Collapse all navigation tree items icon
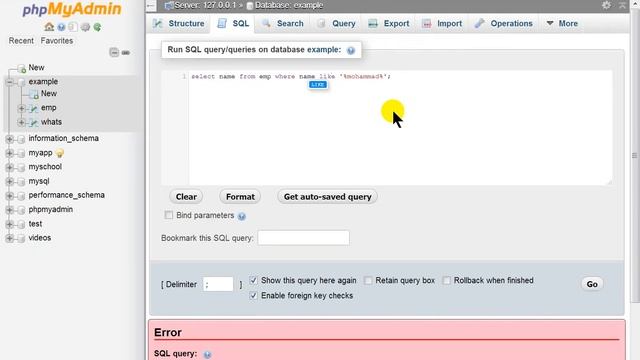 coord(114,52)
